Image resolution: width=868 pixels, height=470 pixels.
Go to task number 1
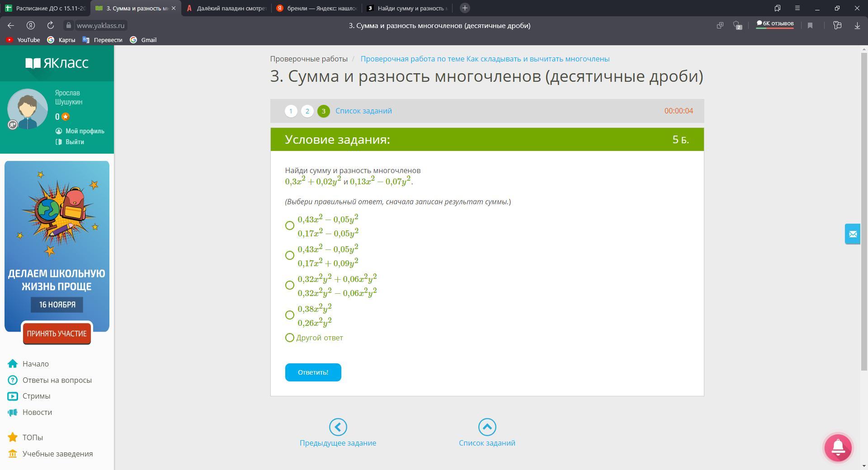point(291,111)
